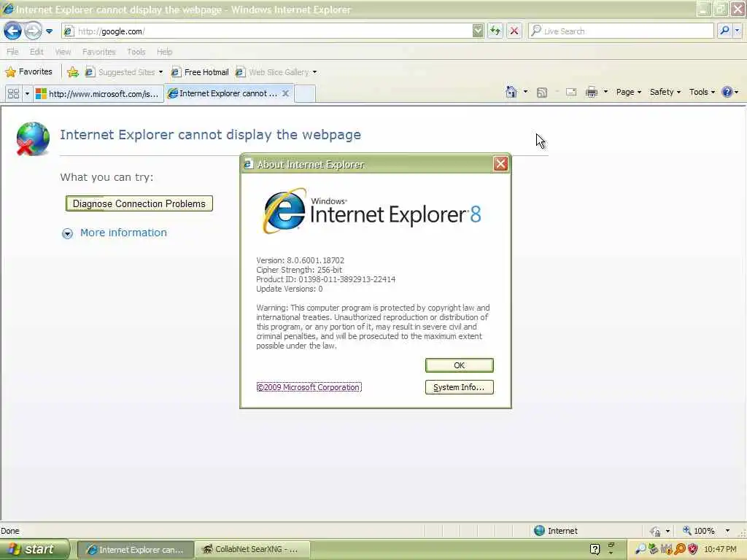Open the recent pages dropdown arrow
747x560 pixels.
(x=49, y=31)
